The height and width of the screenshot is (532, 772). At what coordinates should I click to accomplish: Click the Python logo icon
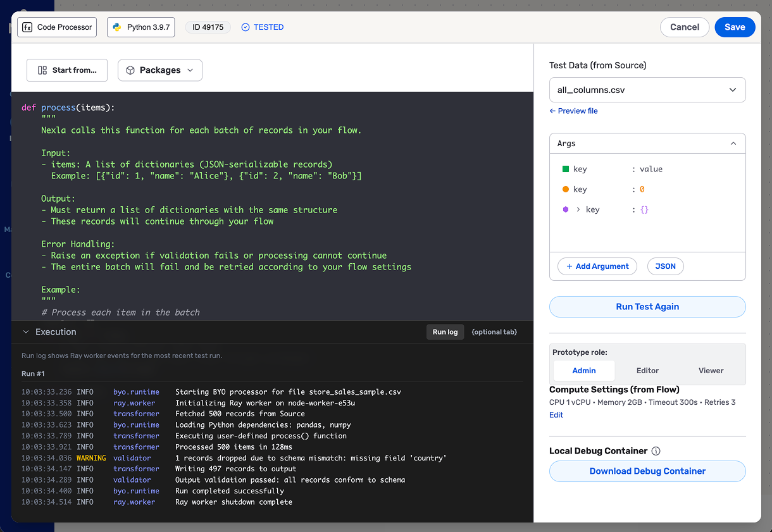117,27
